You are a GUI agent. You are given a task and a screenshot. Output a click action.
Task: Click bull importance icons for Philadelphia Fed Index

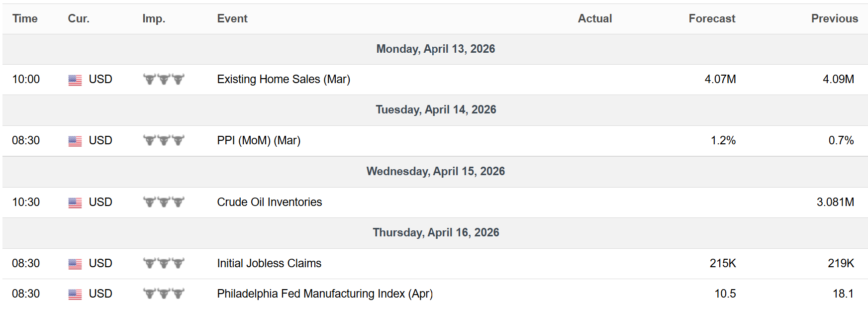tap(164, 294)
